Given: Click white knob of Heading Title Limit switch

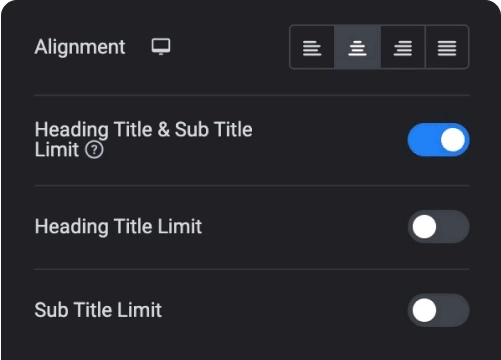Looking at the screenshot, I should click(424, 227).
